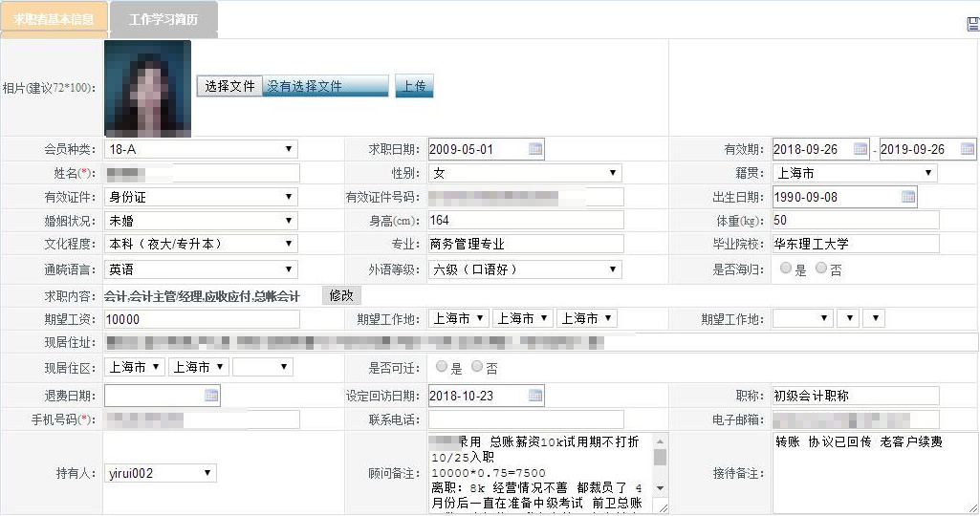This screenshot has height=516, width=980.
Task: Open the 性别 dropdown
Action: (x=525, y=173)
